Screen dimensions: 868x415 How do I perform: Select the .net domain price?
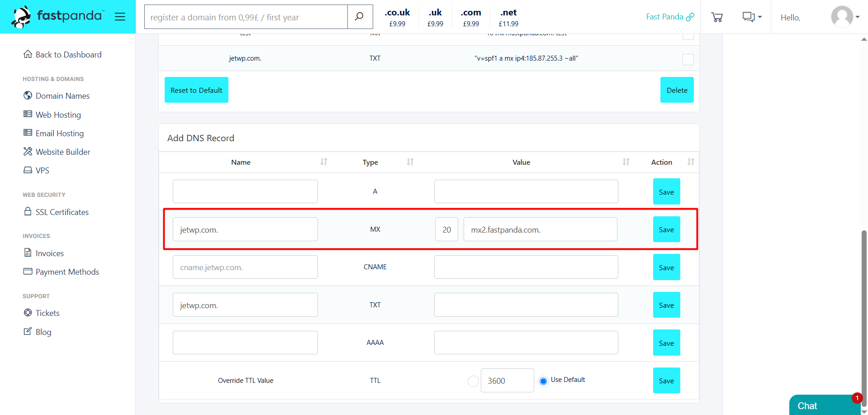(508, 17)
